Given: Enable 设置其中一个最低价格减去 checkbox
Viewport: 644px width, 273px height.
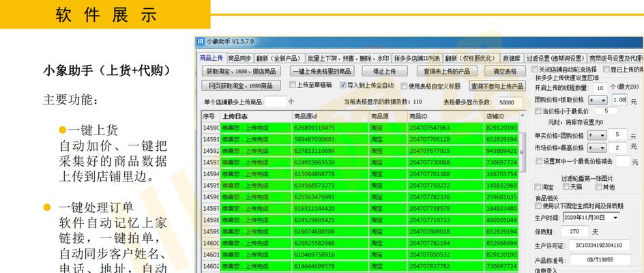Looking at the screenshot, I should (x=539, y=161).
